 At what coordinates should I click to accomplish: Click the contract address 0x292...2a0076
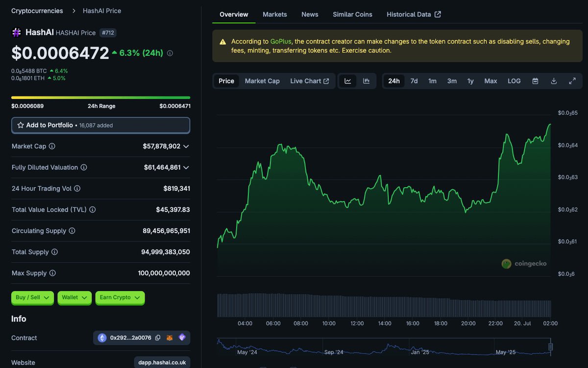pyautogui.click(x=131, y=338)
